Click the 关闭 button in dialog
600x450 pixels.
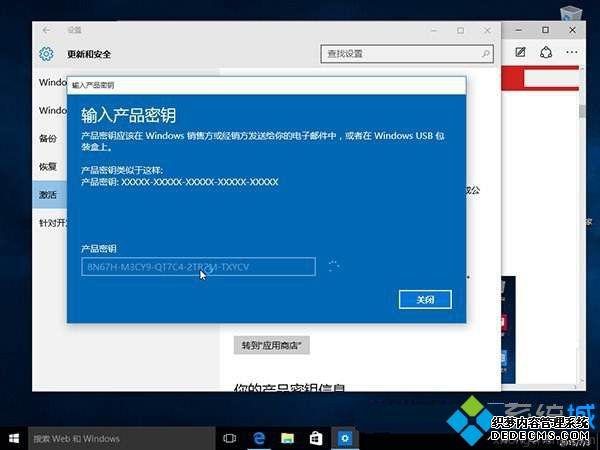tap(425, 300)
